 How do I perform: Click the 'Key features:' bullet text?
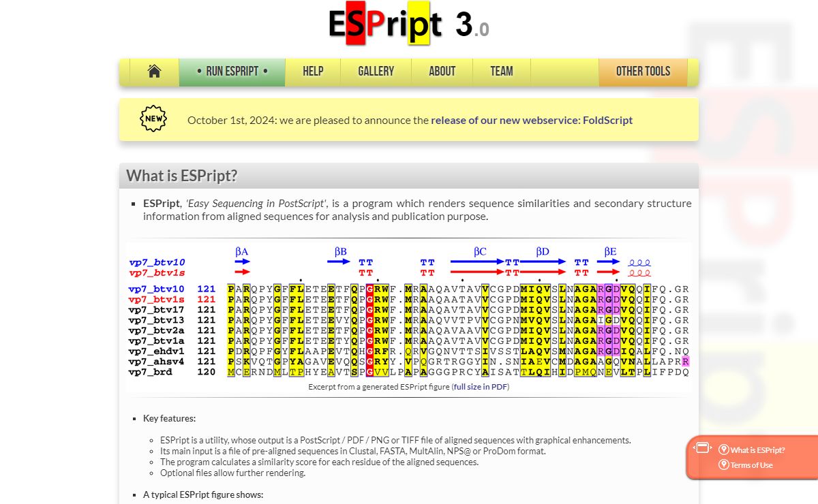coord(169,418)
